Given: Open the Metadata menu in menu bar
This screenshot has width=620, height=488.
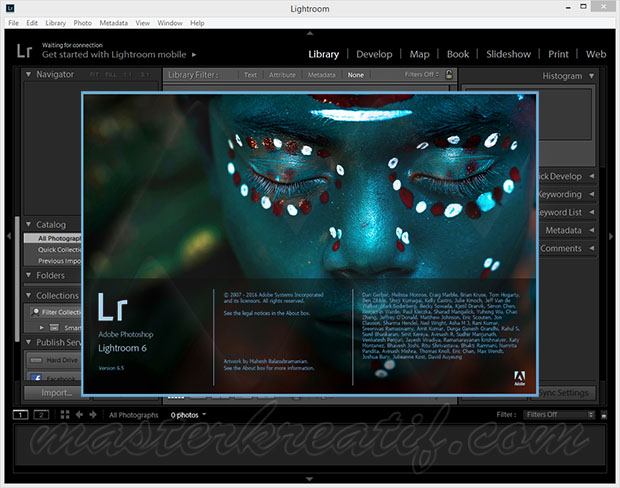Looking at the screenshot, I should pos(113,23).
